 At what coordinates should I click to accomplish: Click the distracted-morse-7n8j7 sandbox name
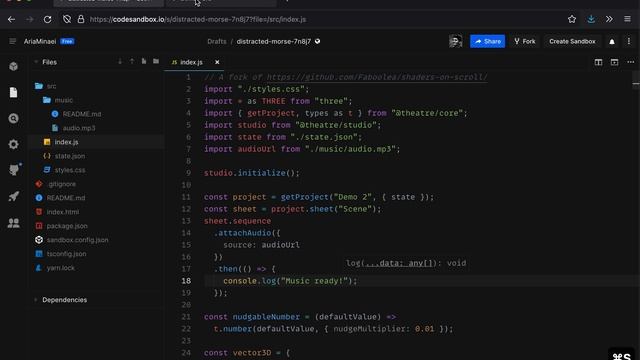point(273,41)
